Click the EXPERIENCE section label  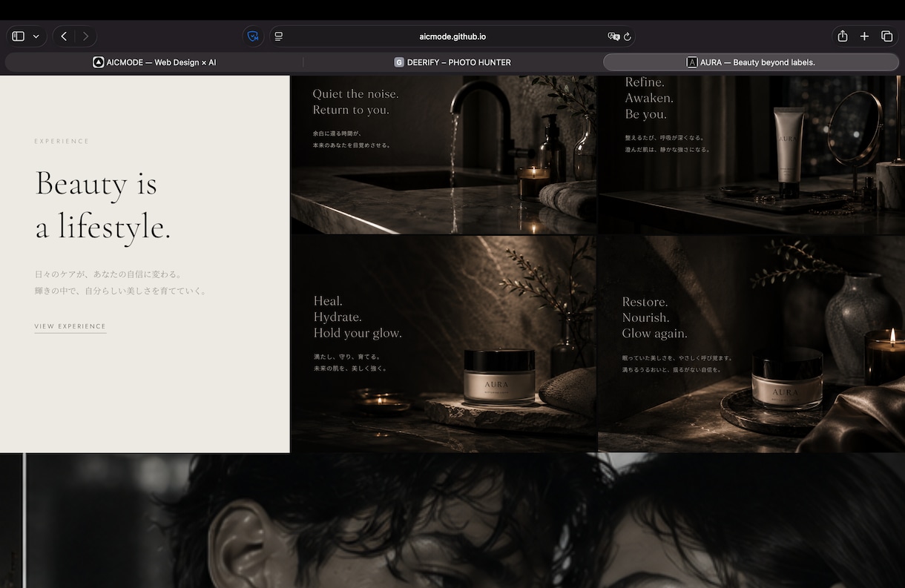point(62,141)
